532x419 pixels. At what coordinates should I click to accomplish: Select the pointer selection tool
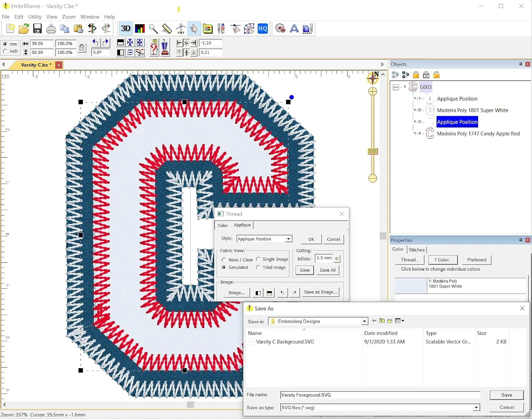194,29
